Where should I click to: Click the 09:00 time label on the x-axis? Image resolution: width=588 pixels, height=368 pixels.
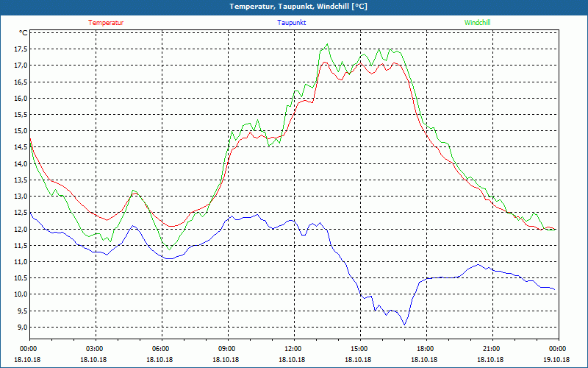[x=227, y=348]
